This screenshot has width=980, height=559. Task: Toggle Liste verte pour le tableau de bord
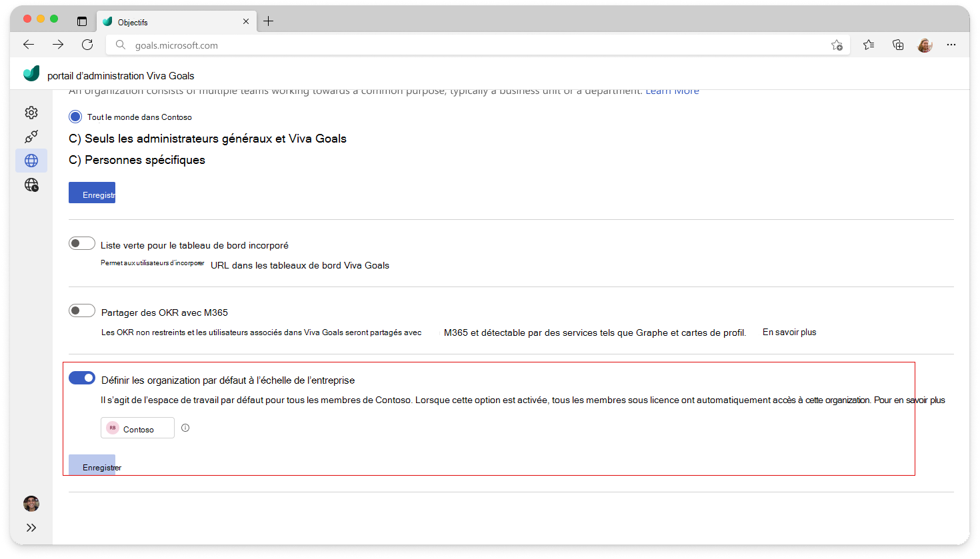pos(82,243)
